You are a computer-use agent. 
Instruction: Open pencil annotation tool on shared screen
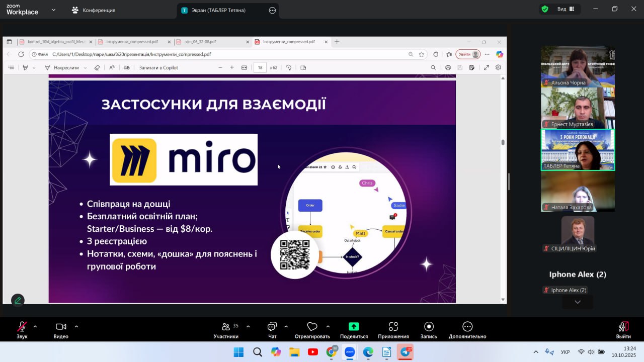pyautogui.click(x=18, y=300)
